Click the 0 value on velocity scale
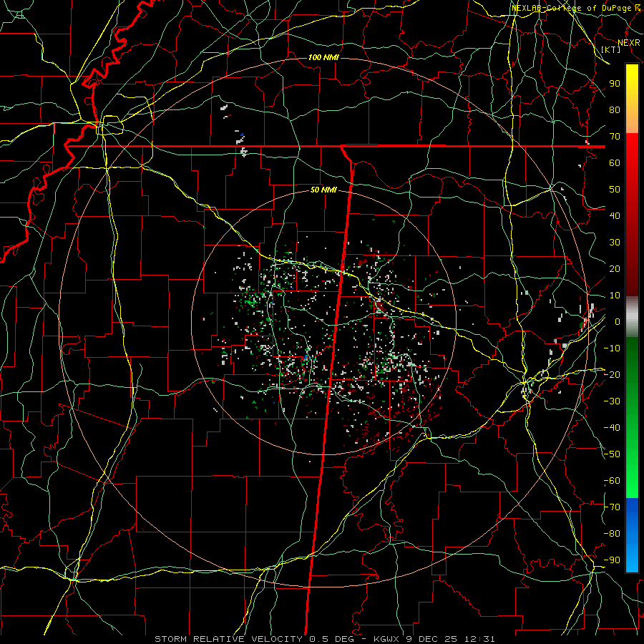This screenshot has height=644, width=644. pyautogui.click(x=618, y=321)
